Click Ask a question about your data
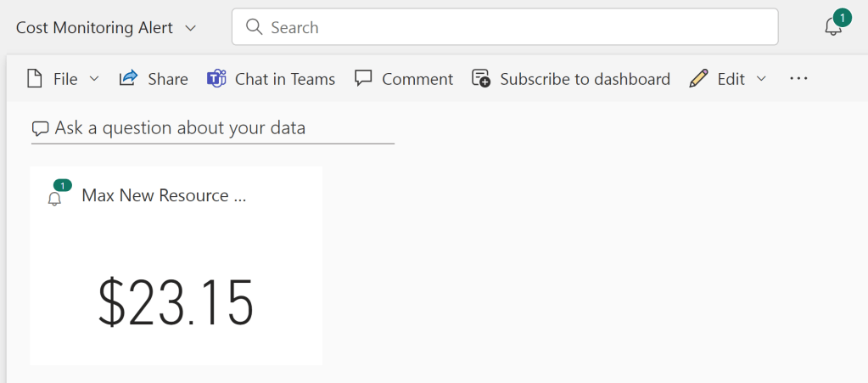Image resolution: width=868 pixels, height=383 pixels. 180,128
